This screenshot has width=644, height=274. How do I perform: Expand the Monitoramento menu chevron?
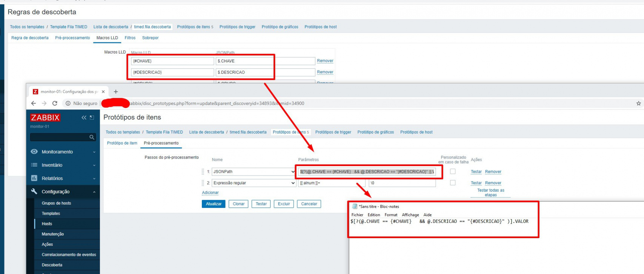(94, 152)
